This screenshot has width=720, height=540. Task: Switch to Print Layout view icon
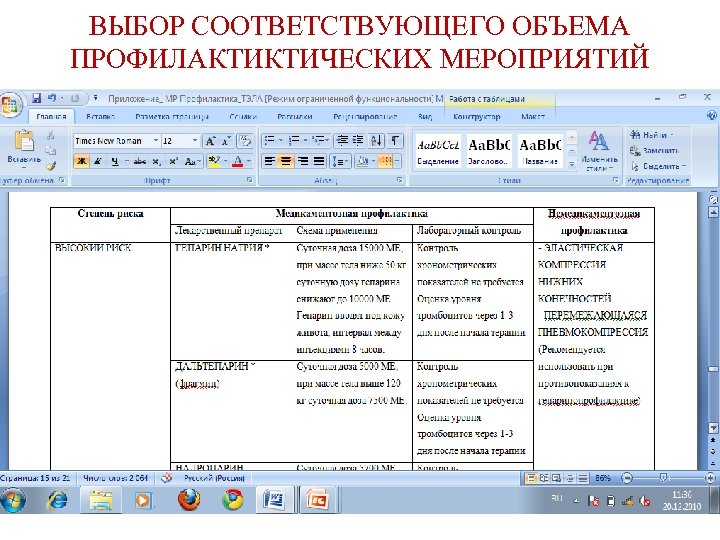531,478
